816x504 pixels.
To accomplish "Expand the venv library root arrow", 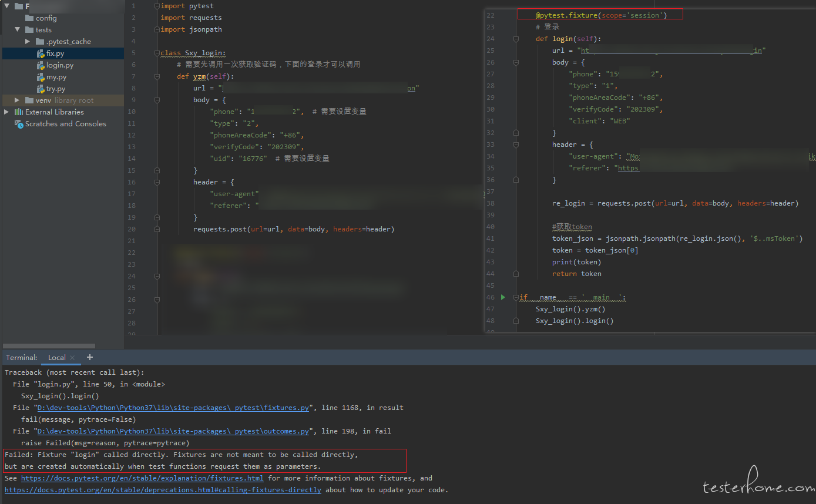I will pos(17,100).
